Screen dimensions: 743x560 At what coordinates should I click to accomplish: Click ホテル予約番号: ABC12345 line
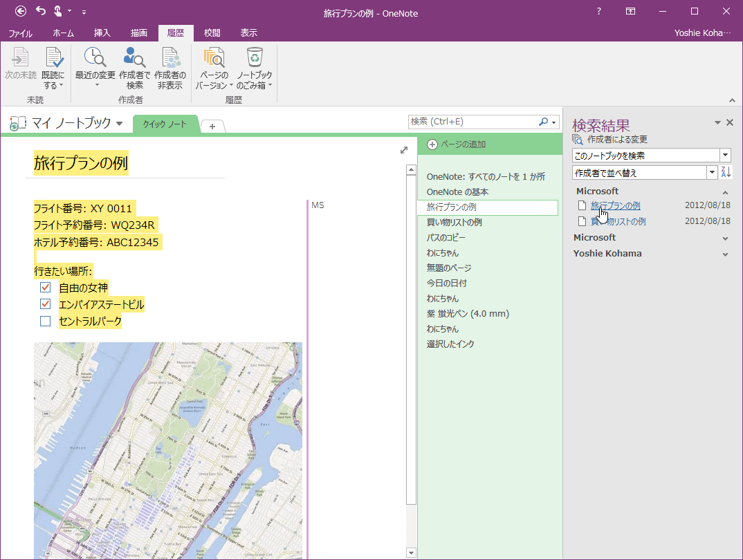(x=96, y=243)
